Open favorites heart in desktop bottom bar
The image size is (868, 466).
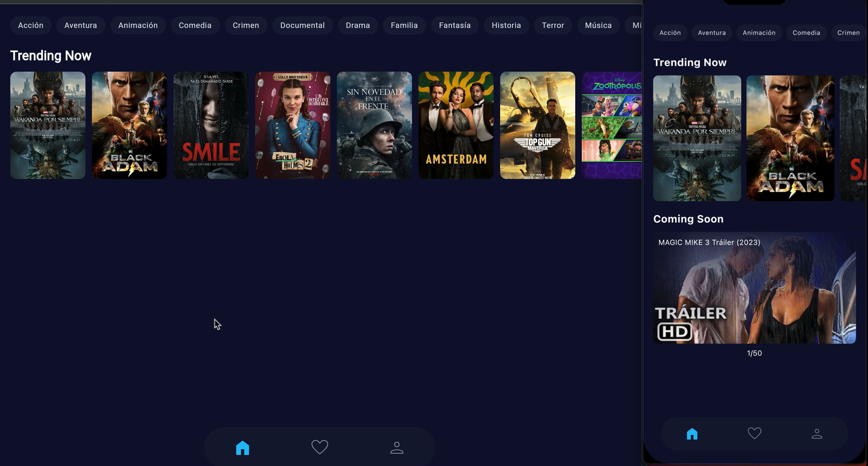319,447
